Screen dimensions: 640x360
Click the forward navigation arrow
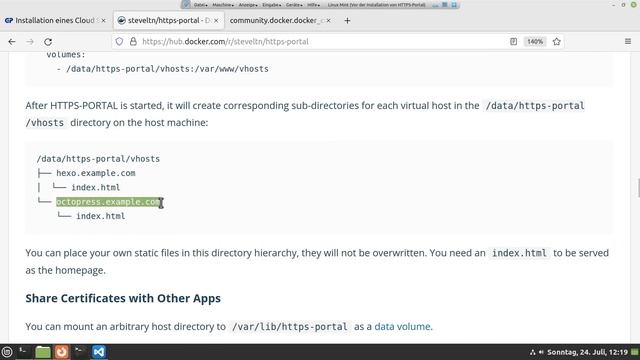point(30,42)
